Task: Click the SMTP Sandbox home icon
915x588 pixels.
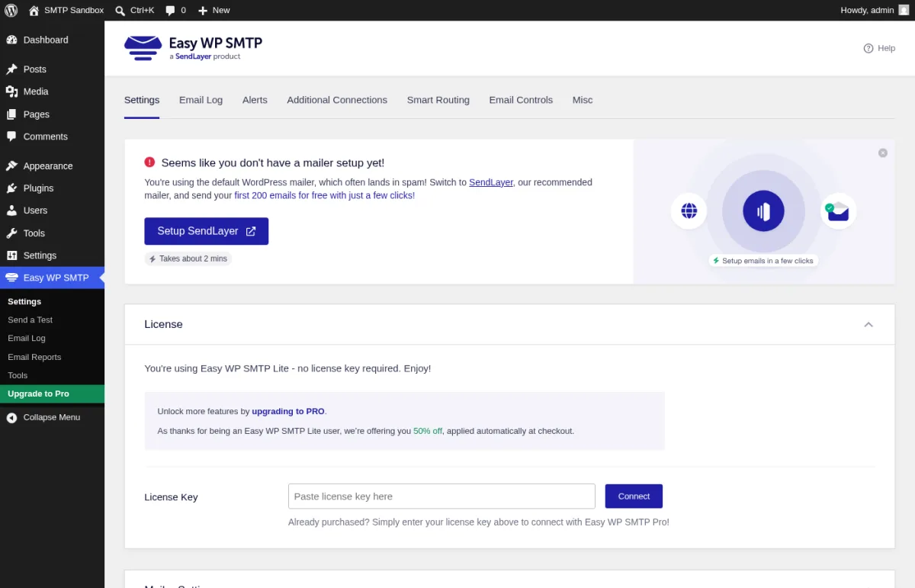Action: tap(34, 10)
